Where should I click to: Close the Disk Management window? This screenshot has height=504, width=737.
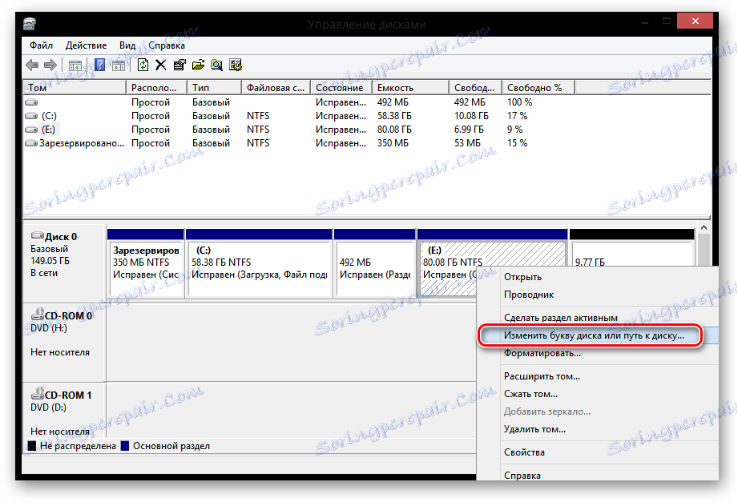tap(695, 21)
